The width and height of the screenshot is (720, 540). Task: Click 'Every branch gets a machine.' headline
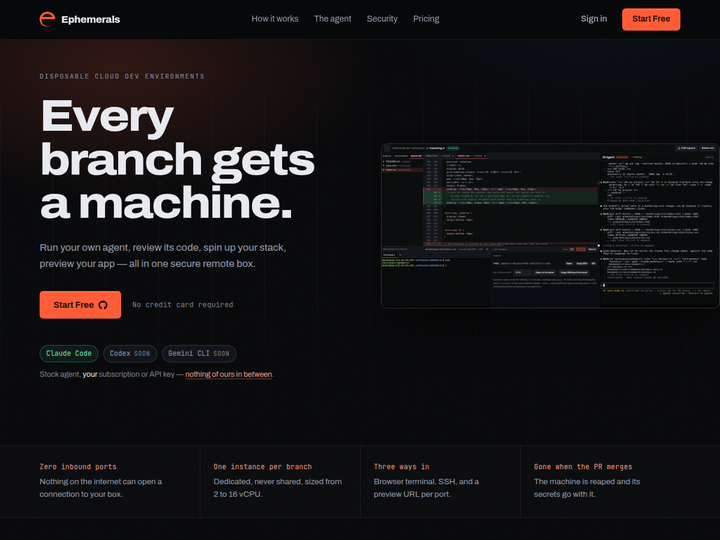[177, 159]
